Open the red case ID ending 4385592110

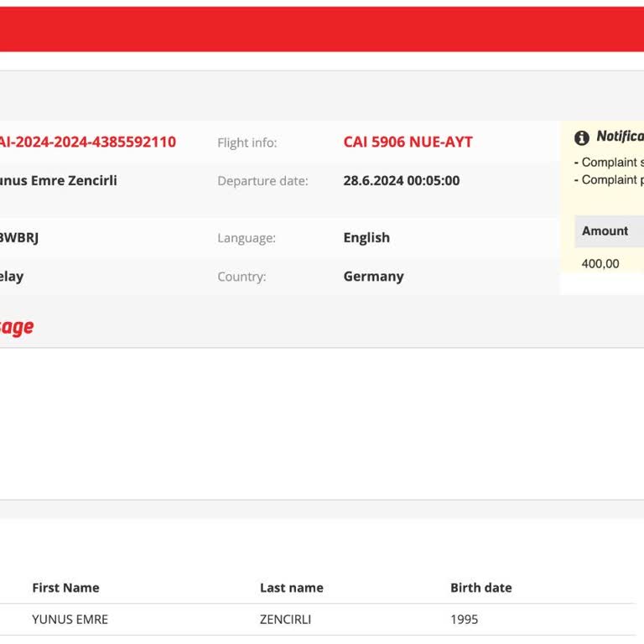pyautogui.click(x=87, y=142)
